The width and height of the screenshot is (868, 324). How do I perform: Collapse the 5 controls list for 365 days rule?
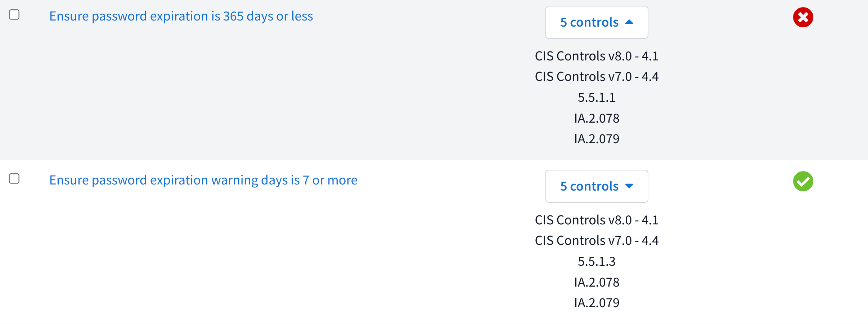(x=596, y=22)
